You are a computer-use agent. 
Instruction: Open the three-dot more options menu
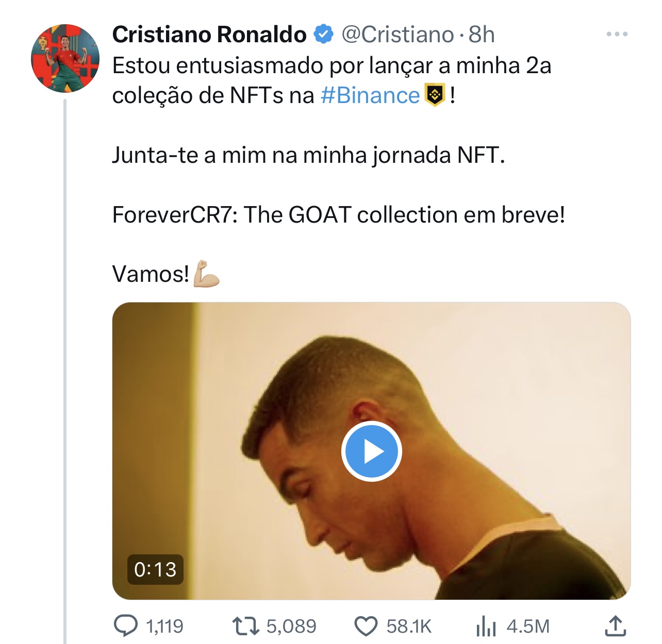click(x=617, y=35)
